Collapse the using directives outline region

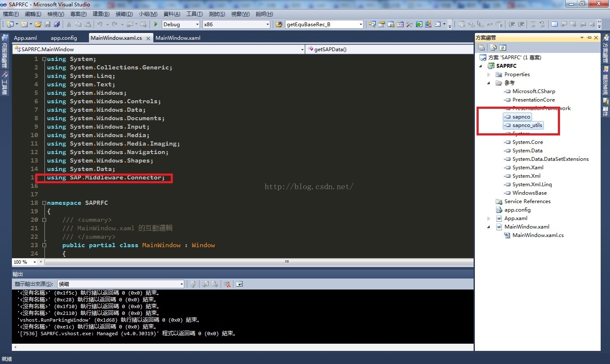(x=44, y=59)
